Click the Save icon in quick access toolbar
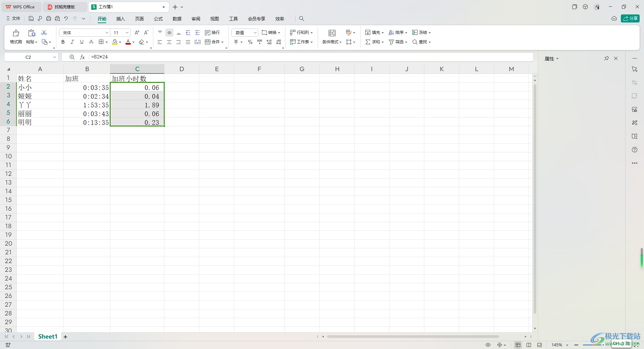Image resolution: width=644 pixels, height=349 pixels. 31,18
